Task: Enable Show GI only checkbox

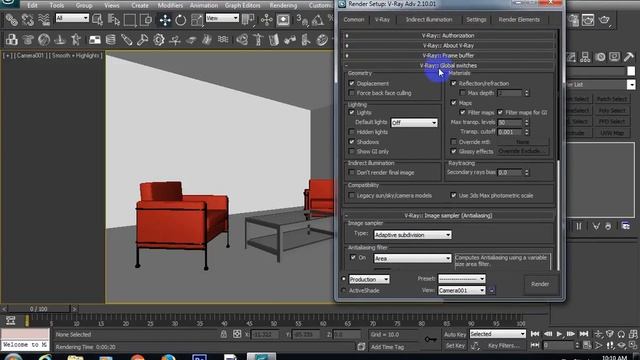Action: click(351, 151)
